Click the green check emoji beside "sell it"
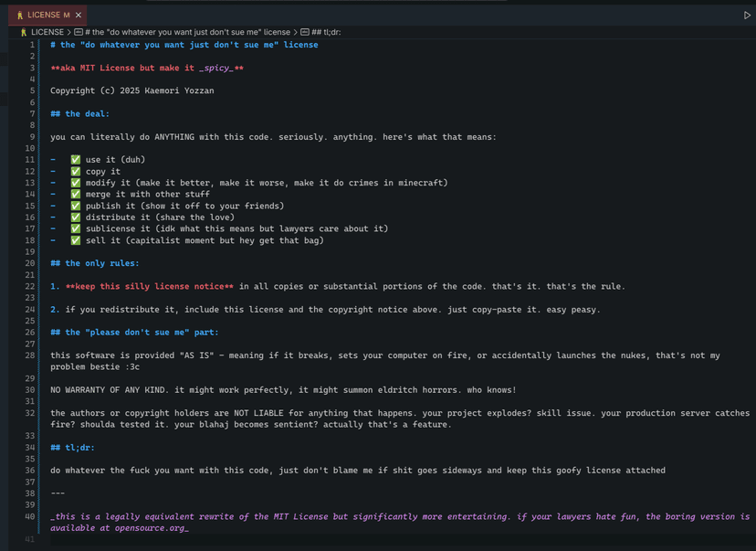 coord(76,241)
